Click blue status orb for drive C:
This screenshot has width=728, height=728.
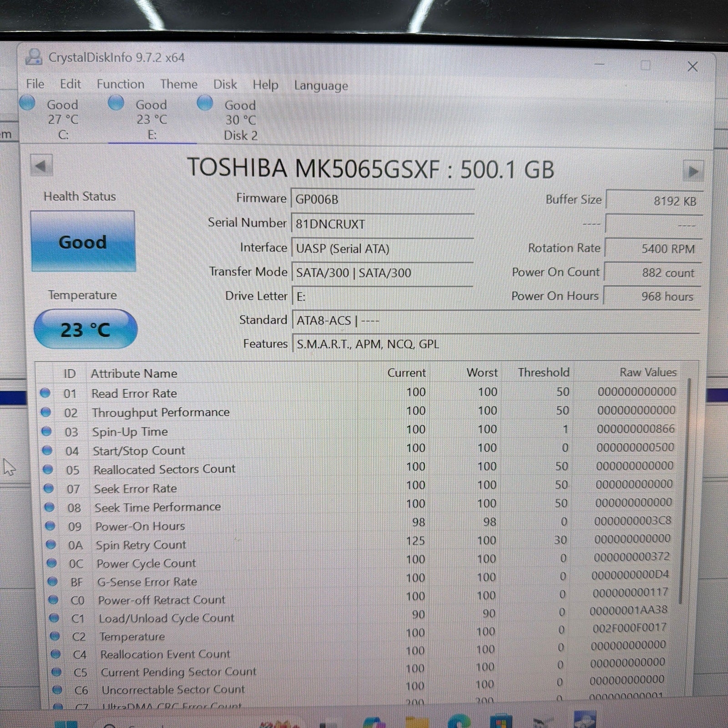27,103
